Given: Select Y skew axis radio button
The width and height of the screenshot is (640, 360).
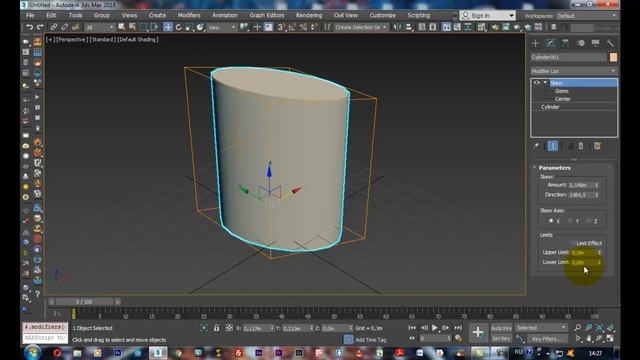Looking at the screenshot, I should (571, 221).
